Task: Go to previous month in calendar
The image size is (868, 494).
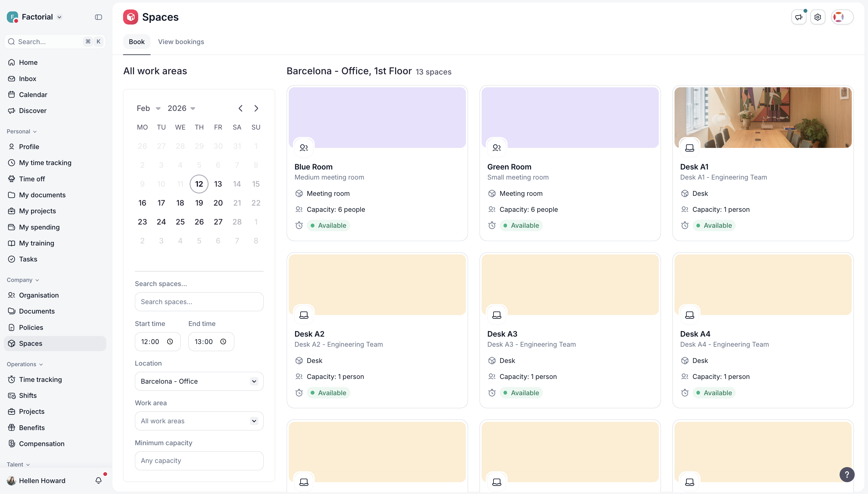Action: 240,108
